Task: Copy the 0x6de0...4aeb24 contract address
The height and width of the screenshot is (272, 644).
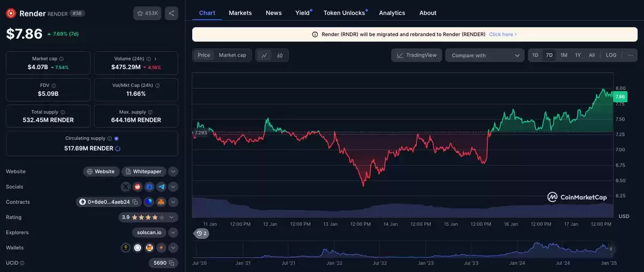Action: [x=135, y=202]
